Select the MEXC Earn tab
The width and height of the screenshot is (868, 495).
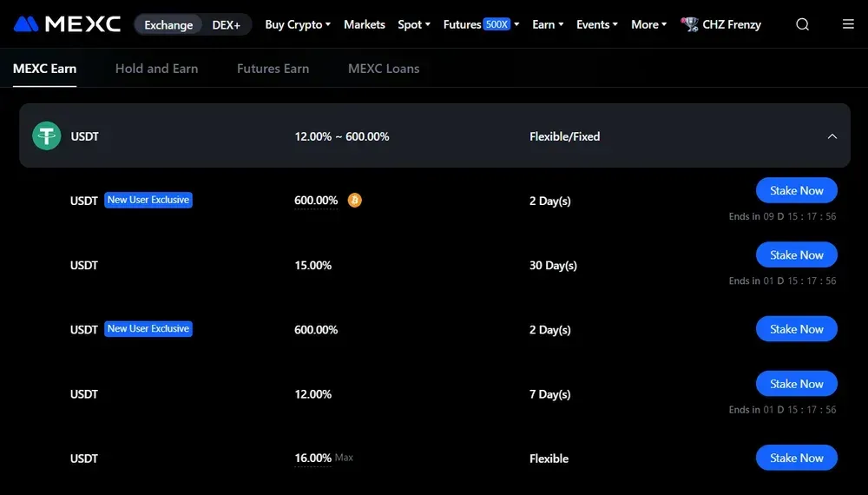pos(44,69)
